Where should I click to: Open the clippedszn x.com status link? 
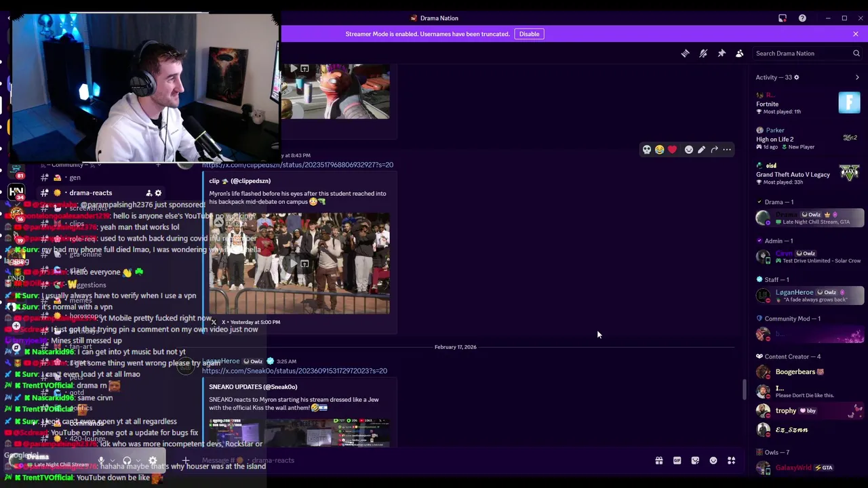pos(297,165)
